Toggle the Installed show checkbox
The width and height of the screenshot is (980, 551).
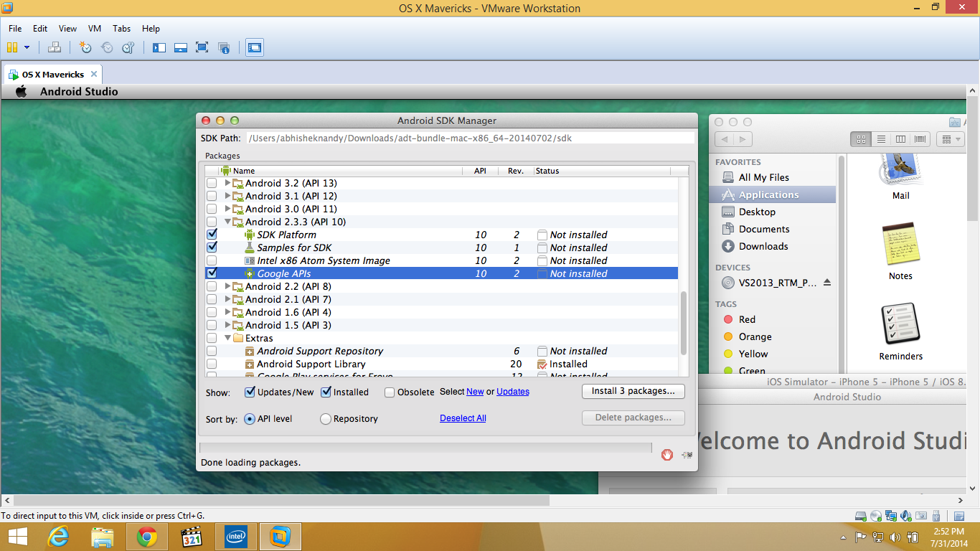click(326, 392)
